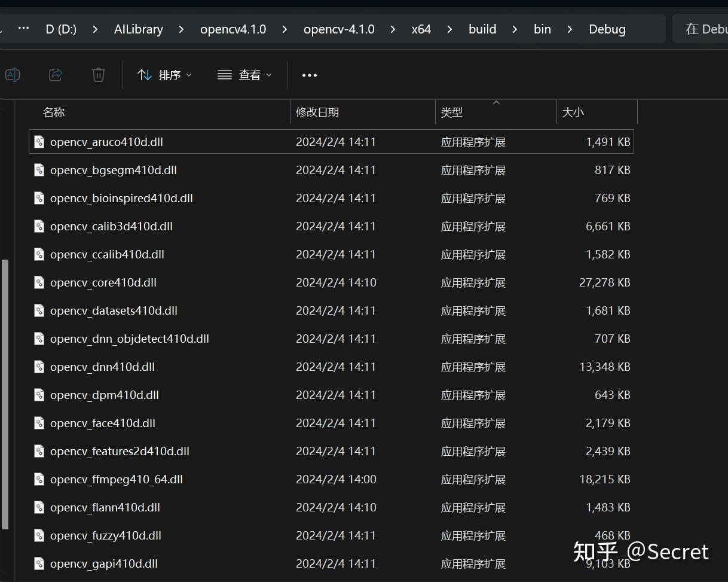Navigate to the bin folder in breadcrumb

[542, 29]
